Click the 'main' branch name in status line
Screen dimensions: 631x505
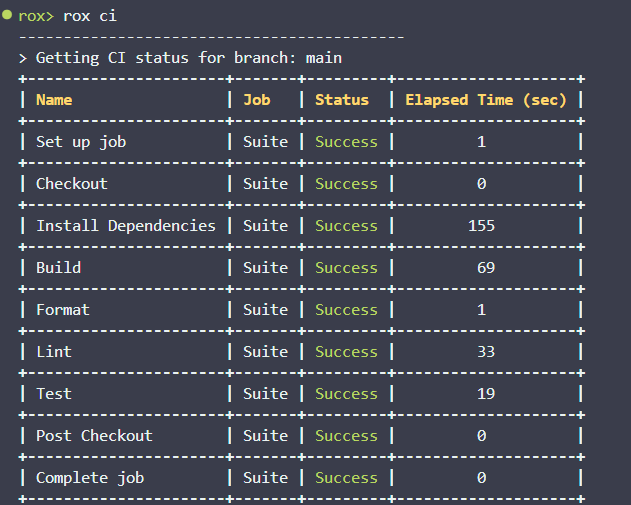(x=323, y=58)
